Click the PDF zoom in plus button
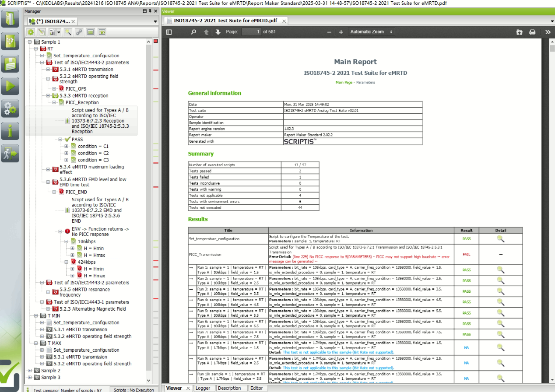The image size is (555, 392). (341, 32)
